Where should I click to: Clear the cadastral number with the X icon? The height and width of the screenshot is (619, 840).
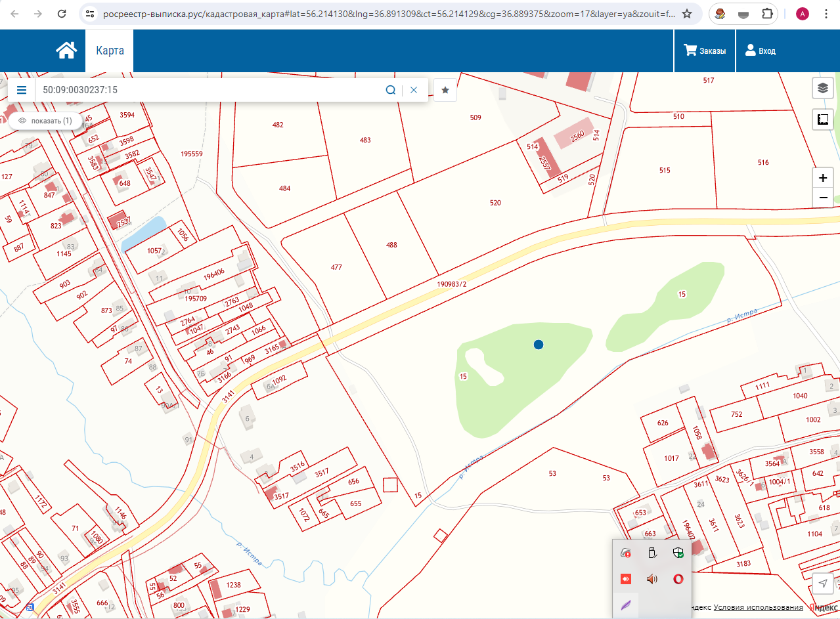pyautogui.click(x=414, y=90)
